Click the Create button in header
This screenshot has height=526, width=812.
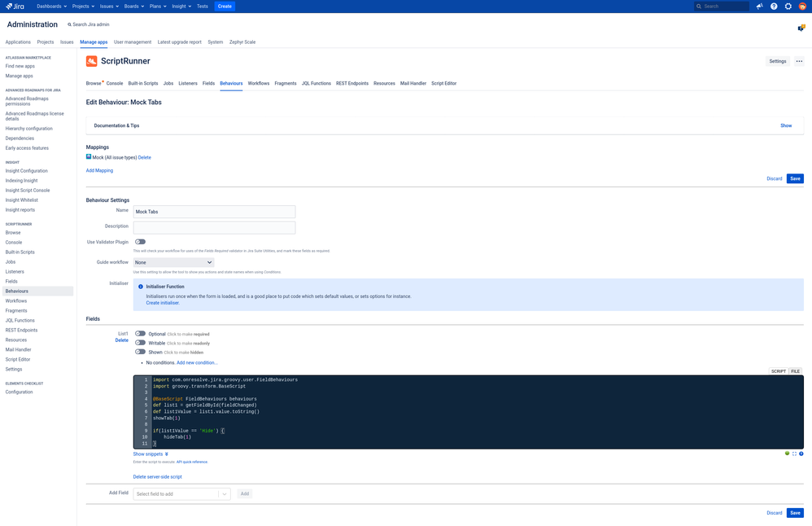coord(225,7)
